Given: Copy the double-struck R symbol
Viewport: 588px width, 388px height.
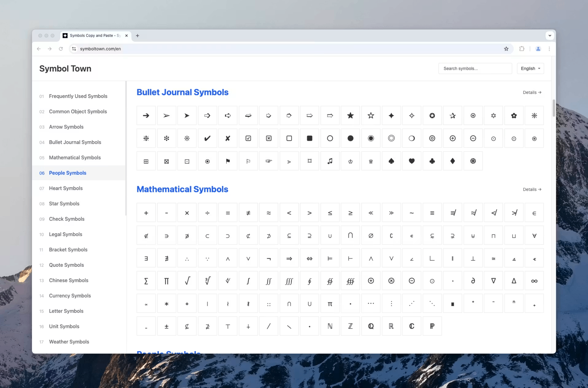Looking at the screenshot, I should (391, 326).
